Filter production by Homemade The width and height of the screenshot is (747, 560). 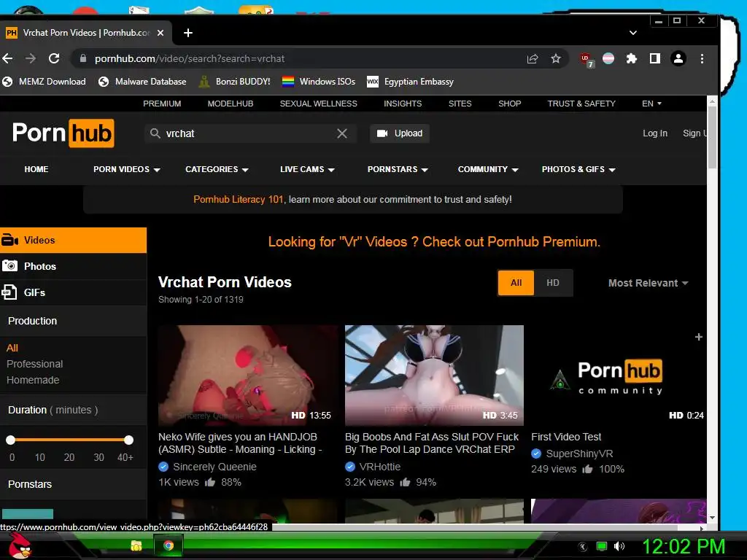pos(33,380)
